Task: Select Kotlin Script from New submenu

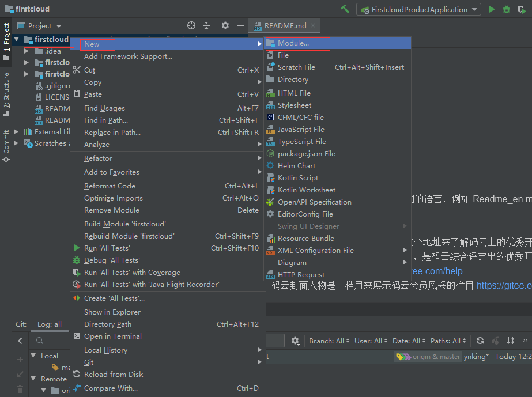Action: (x=338, y=178)
